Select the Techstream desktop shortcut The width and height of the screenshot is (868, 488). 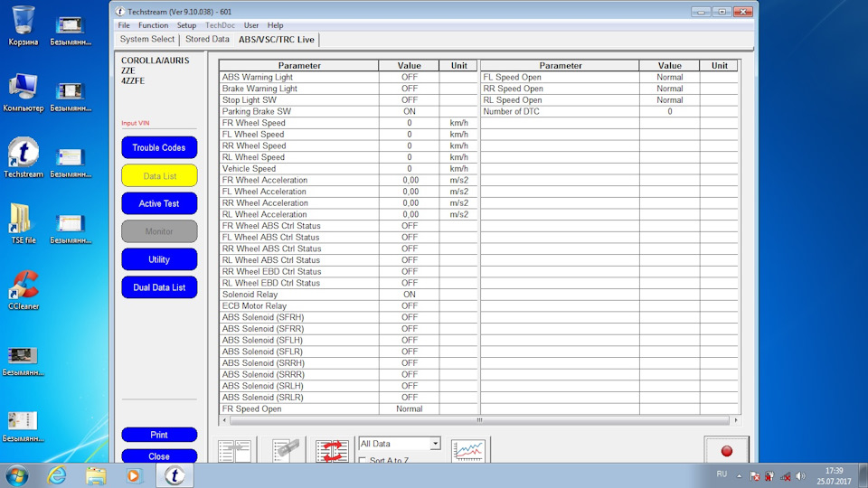click(x=24, y=158)
